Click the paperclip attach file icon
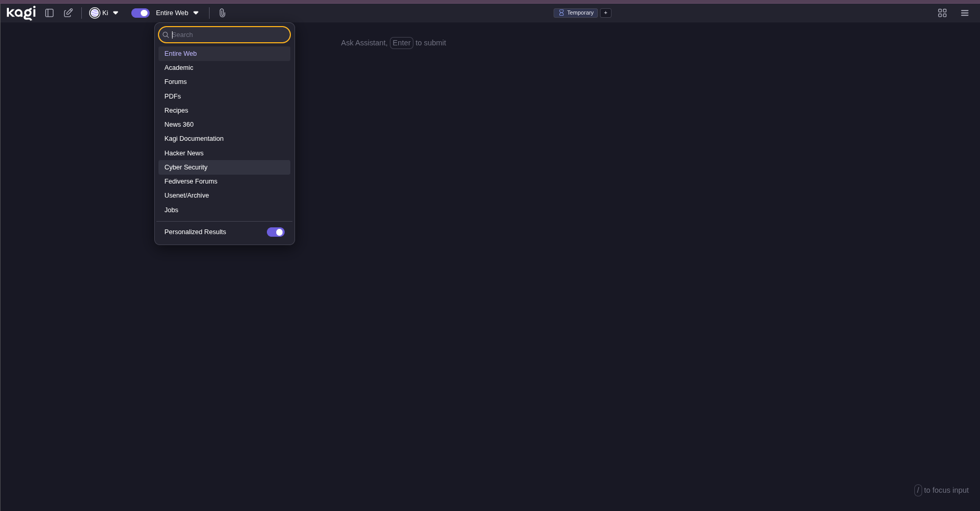This screenshot has width=980, height=511. coord(222,13)
